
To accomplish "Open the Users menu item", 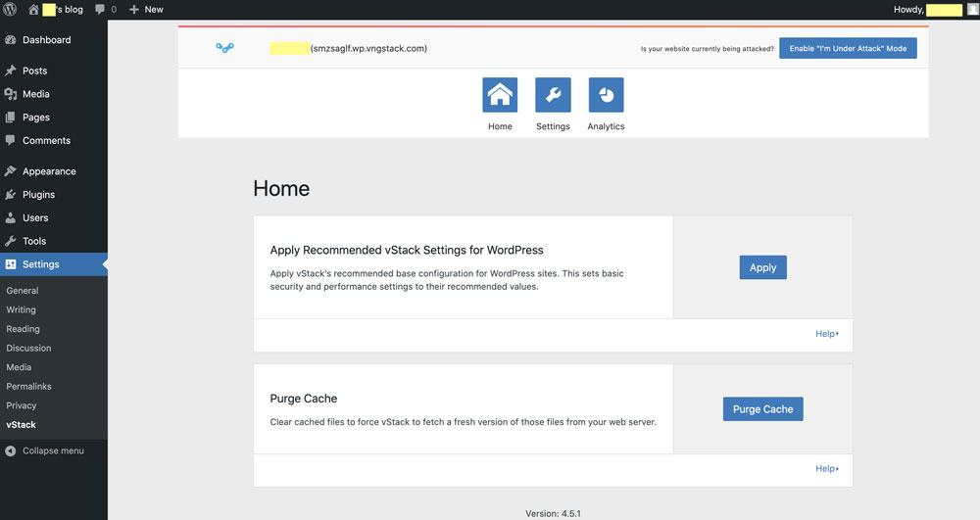I will 54,217.
